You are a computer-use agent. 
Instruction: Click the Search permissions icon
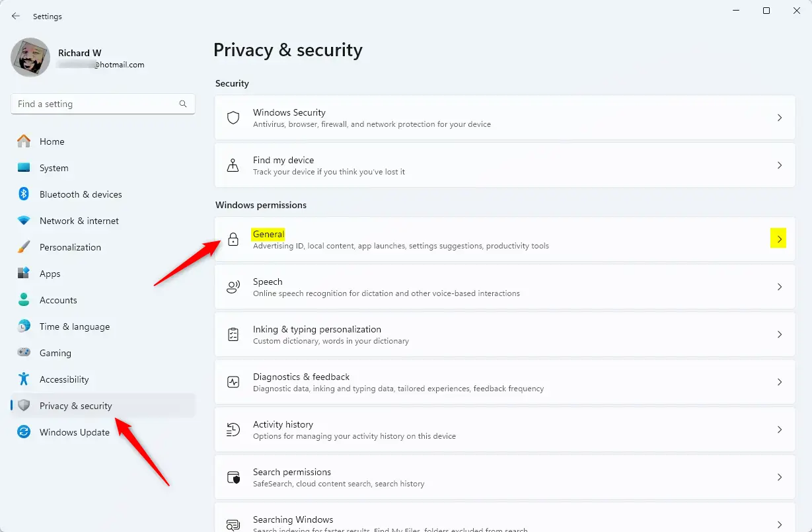[233, 477]
